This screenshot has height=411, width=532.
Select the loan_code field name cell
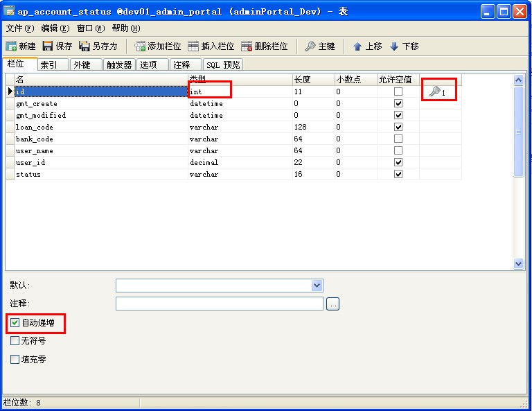tap(101, 127)
